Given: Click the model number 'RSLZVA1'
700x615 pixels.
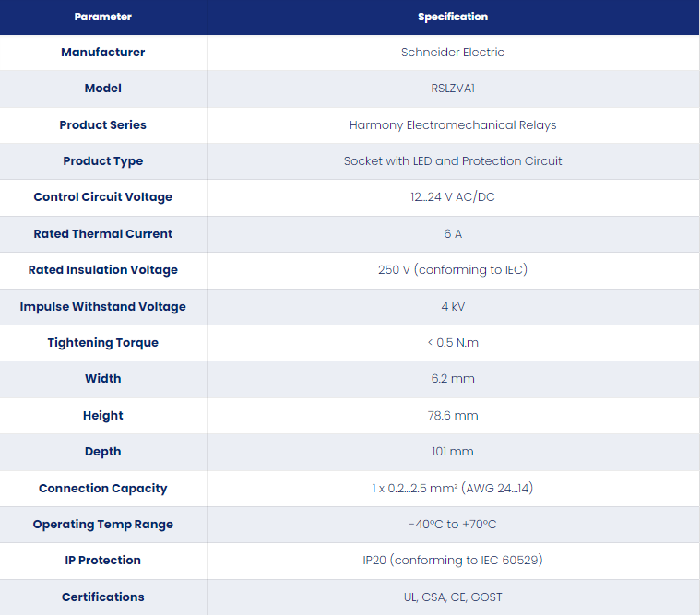Looking at the screenshot, I should (x=453, y=89).
